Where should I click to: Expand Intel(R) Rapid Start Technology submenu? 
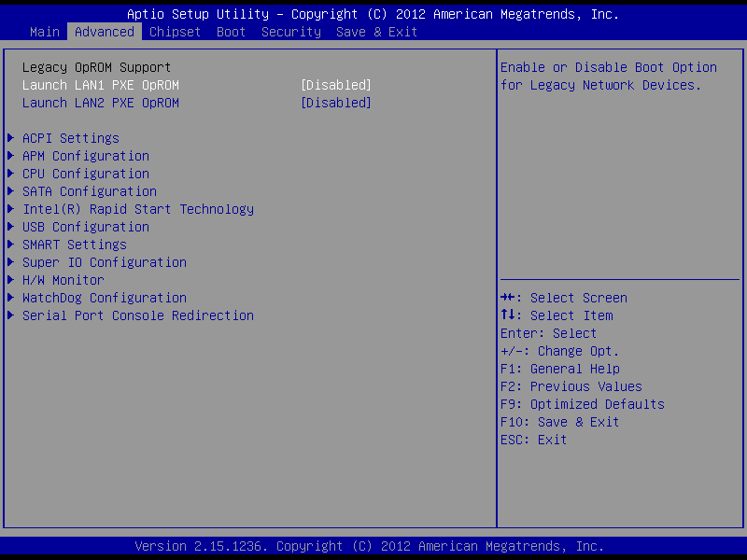137,209
